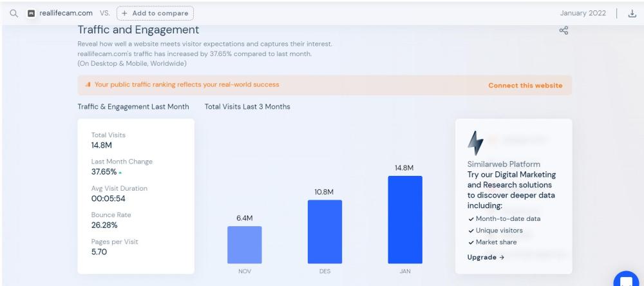Click the green upward change arrow

[120, 172]
